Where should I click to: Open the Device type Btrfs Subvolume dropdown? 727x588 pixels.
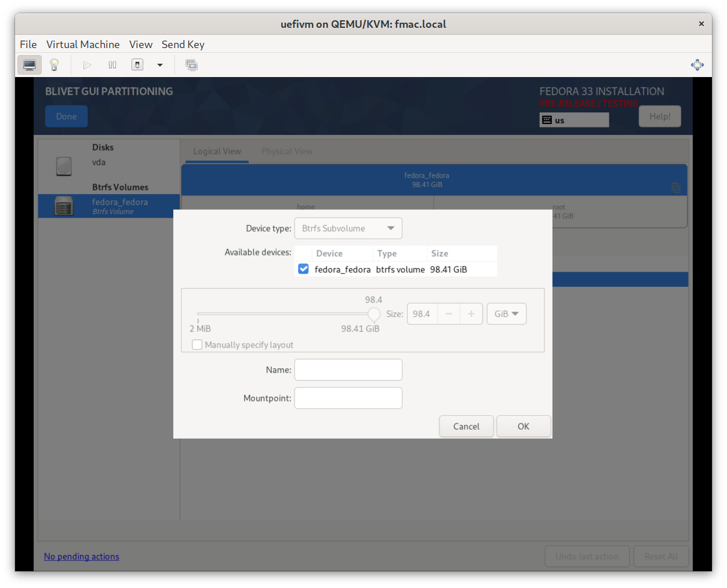pos(348,228)
